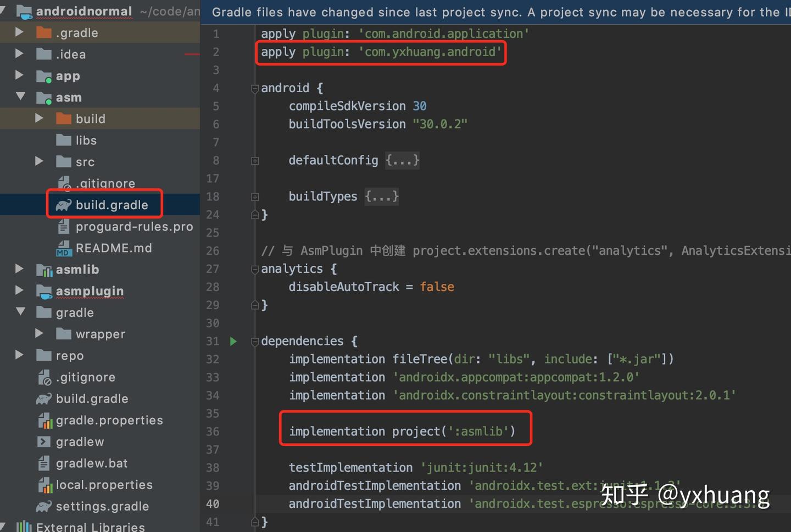Expand the .idea folder arrow

point(19,54)
